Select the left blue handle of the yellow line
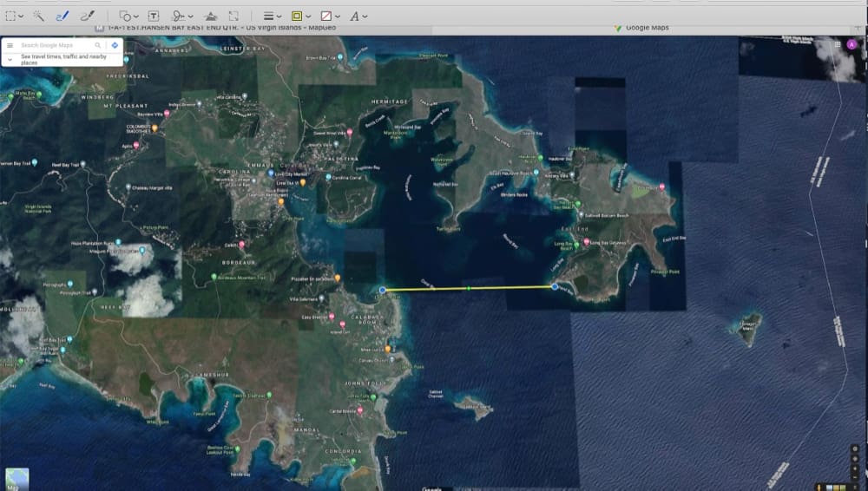This screenshot has height=491, width=868. click(x=383, y=290)
